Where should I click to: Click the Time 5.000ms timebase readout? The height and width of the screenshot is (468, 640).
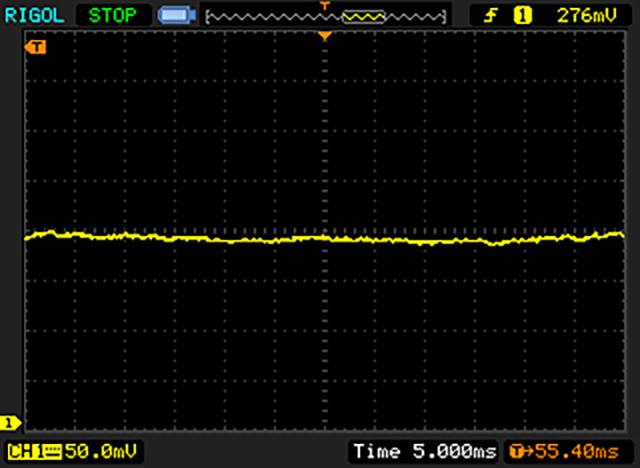(425, 452)
